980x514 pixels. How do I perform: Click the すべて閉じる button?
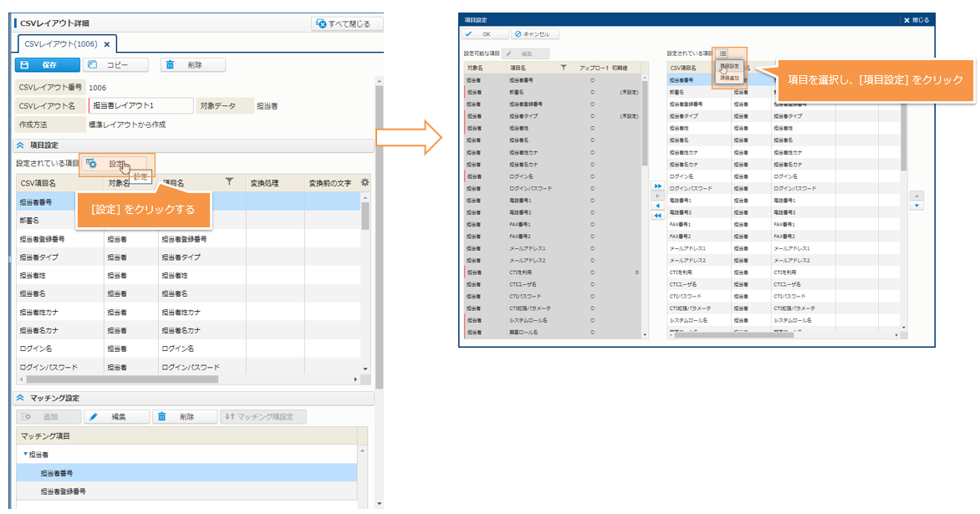(346, 24)
